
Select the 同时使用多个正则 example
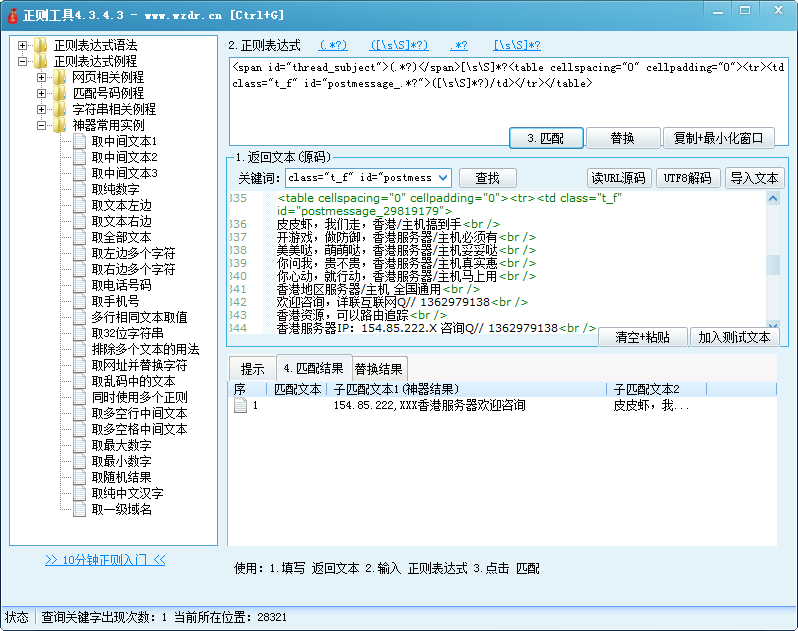tap(139, 397)
